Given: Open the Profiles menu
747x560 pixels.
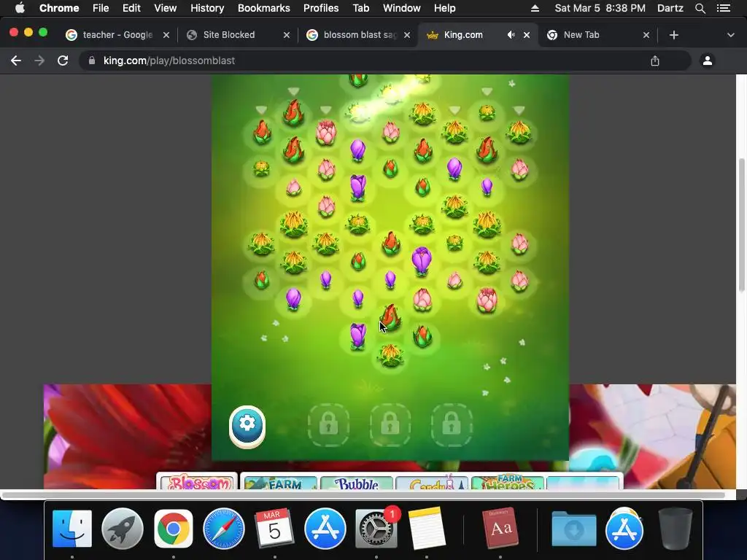Looking at the screenshot, I should (x=321, y=8).
